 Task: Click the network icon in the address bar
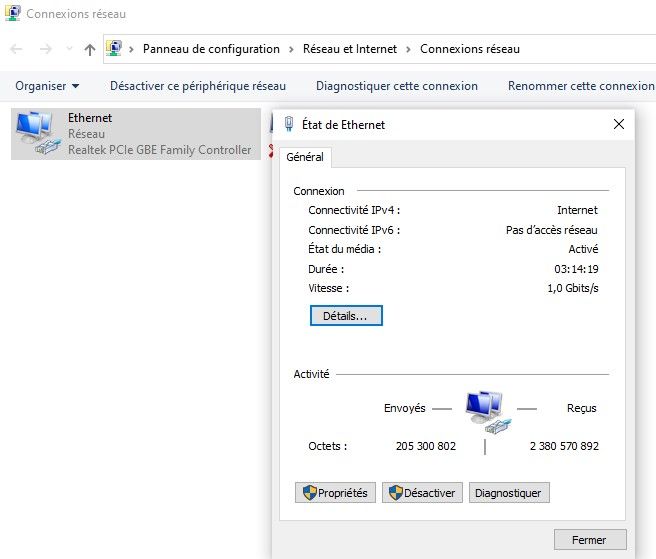point(115,49)
